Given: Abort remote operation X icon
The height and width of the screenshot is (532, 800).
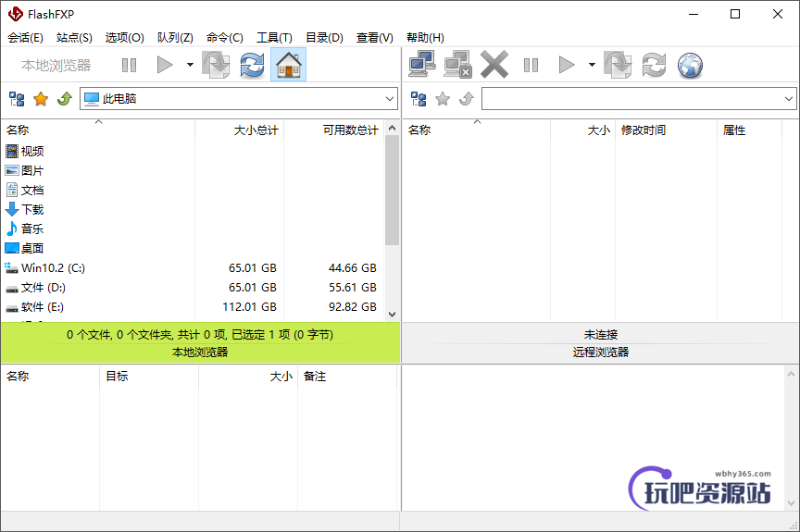Looking at the screenshot, I should (494, 64).
